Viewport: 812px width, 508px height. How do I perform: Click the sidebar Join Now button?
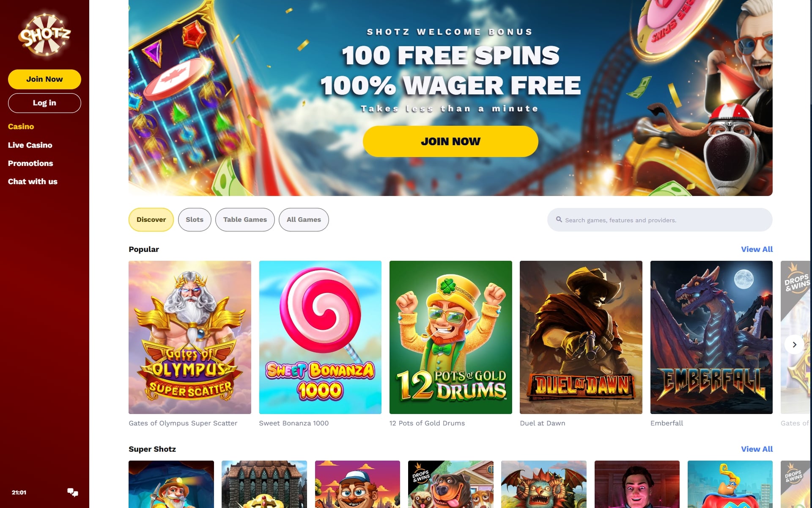[44, 79]
